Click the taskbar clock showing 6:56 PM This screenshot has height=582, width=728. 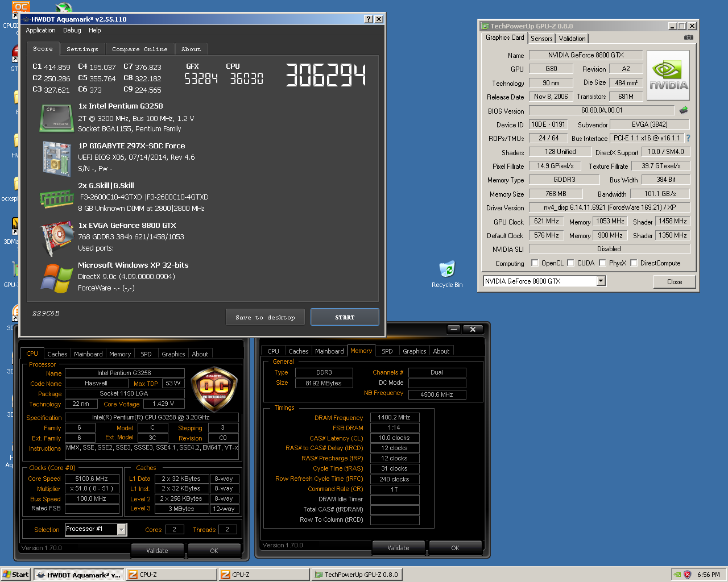click(x=709, y=575)
